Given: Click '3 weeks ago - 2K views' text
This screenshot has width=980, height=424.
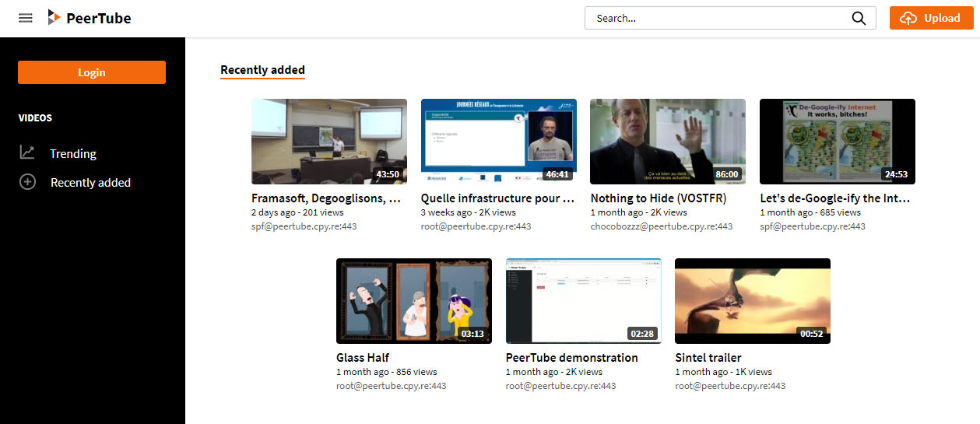Looking at the screenshot, I should click(x=469, y=212).
